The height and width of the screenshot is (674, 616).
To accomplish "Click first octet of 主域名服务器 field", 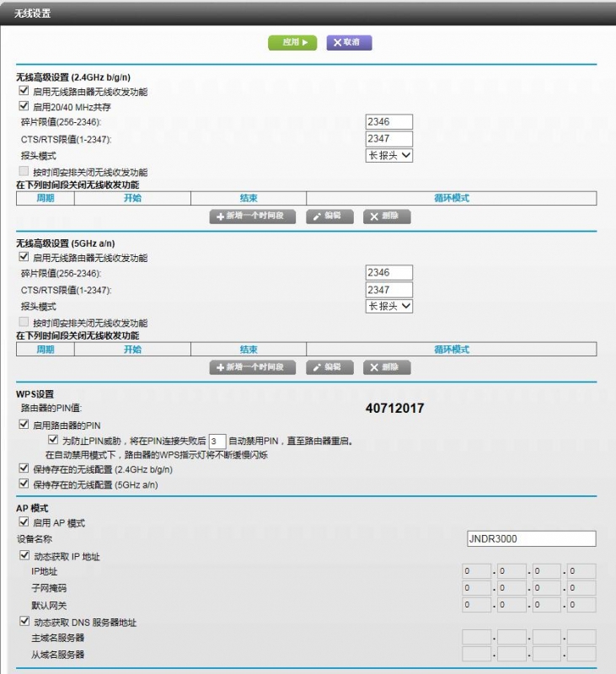I will click(477, 637).
